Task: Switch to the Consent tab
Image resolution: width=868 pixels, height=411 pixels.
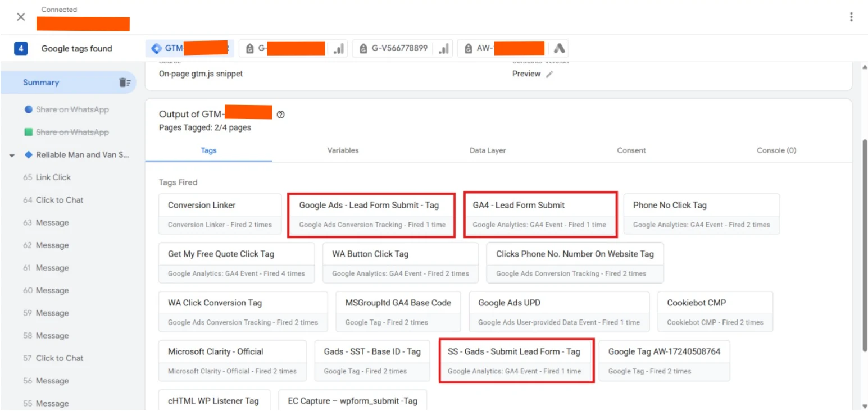Action: (x=631, y=150)
